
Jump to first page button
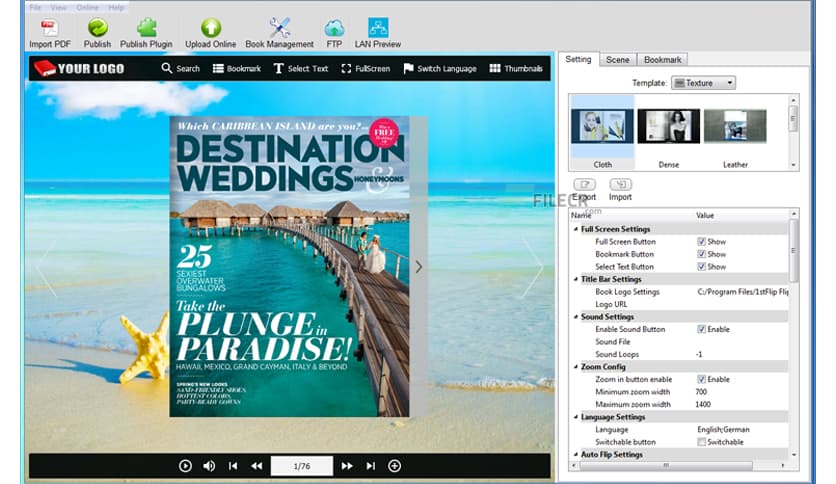click(x=233, y=466)
